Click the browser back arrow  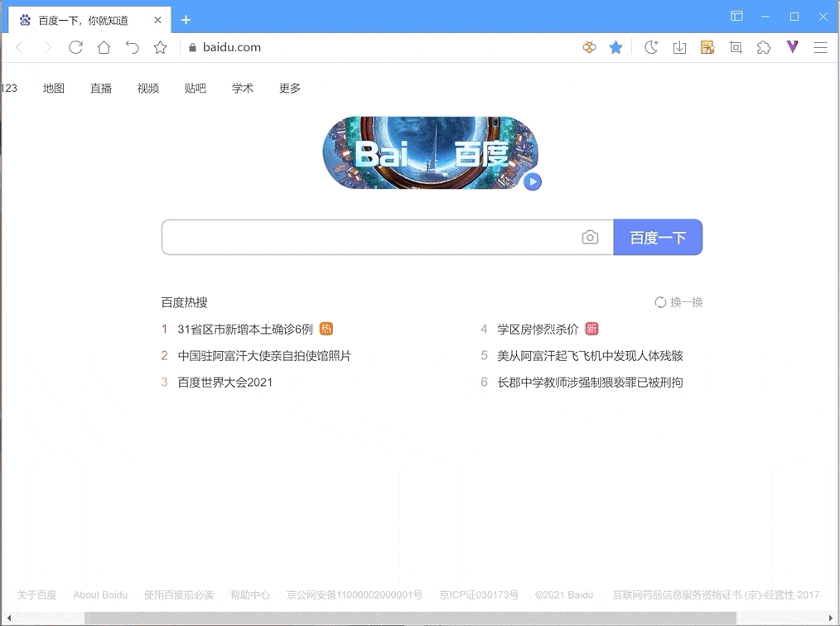(x=20, y=47)
